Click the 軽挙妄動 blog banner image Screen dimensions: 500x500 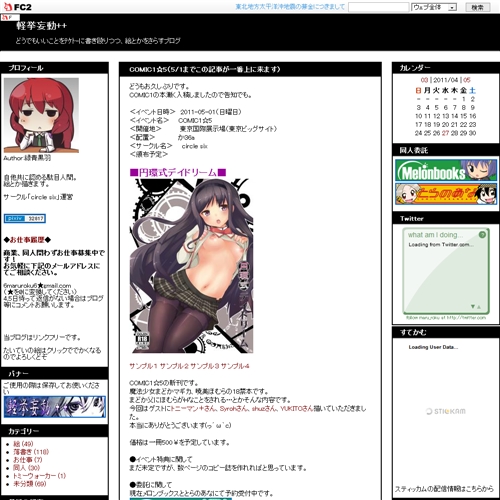click(55, 407)
